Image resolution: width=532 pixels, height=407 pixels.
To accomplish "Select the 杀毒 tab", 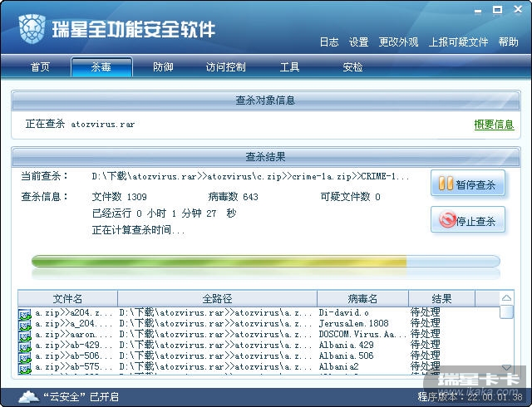I will [101, 66].
